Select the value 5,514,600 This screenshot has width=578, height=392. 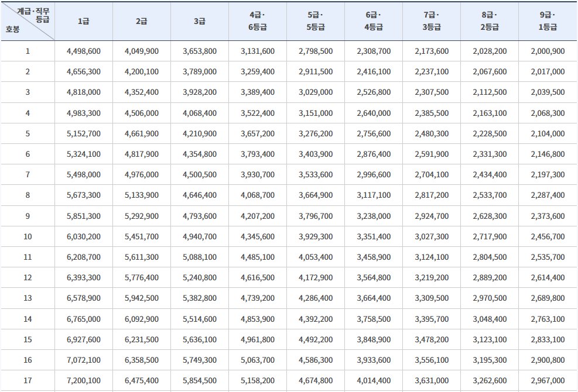[x=200, y=319]
